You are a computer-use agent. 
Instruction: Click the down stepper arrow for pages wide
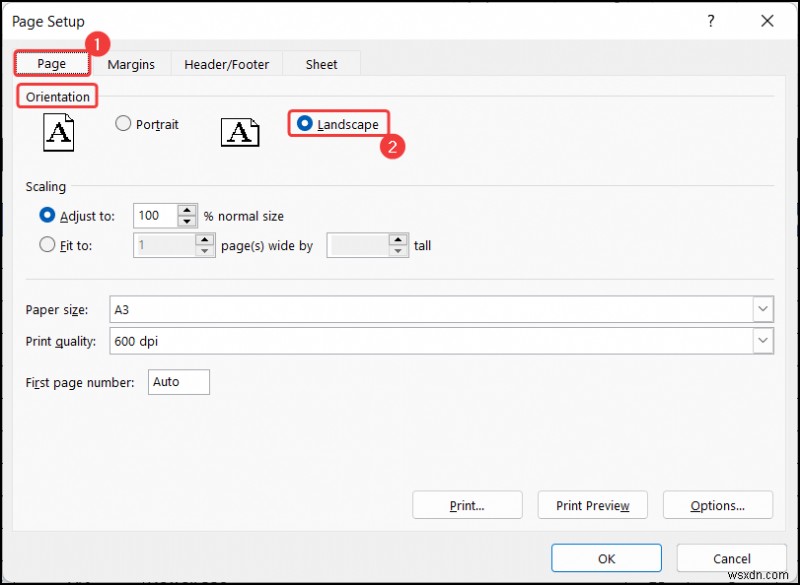[x=203, y=249]
